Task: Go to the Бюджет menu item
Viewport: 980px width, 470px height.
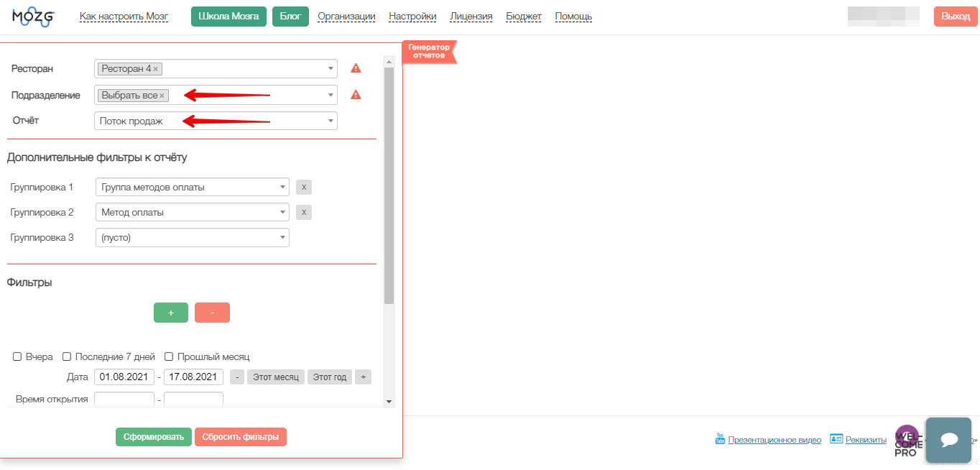Action: pos(524,17)
